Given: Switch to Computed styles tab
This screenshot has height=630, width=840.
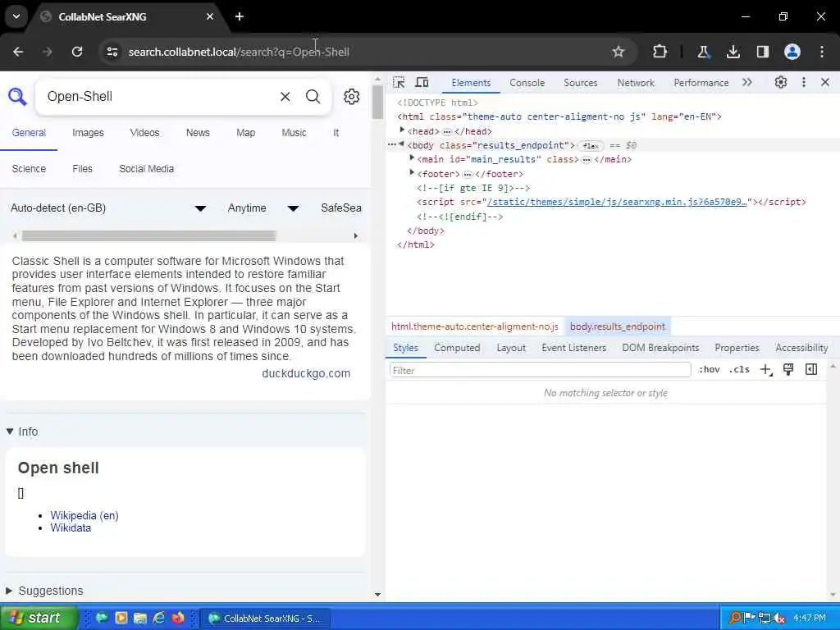Looking at the screenshot, I should (x=457, y=348).
